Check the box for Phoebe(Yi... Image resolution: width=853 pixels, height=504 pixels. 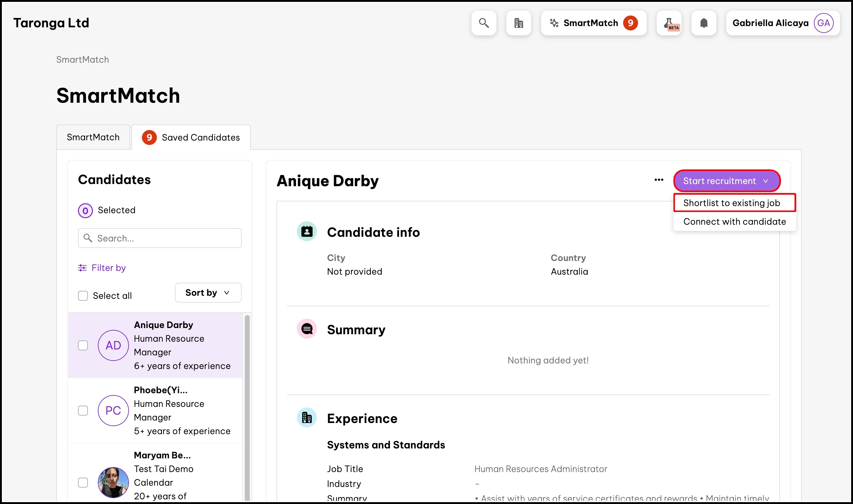[x=83, y=411]
